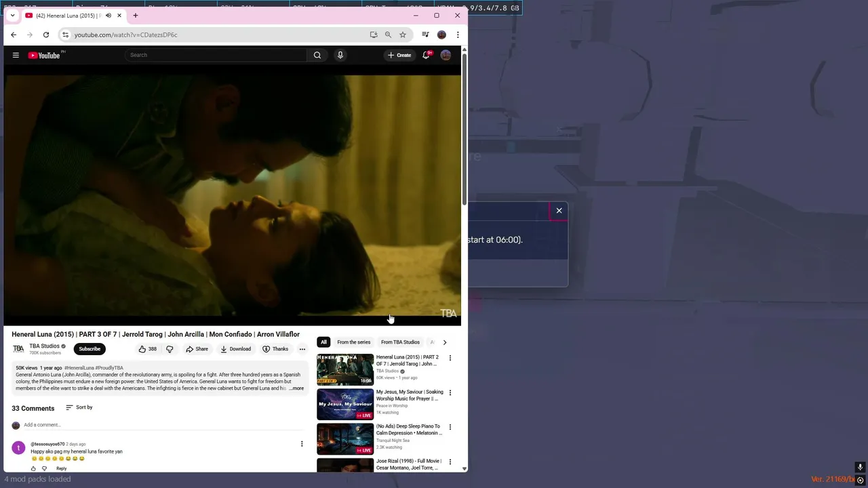
Task: Open the YouTube guide hamburger menu
Action: 16,55
